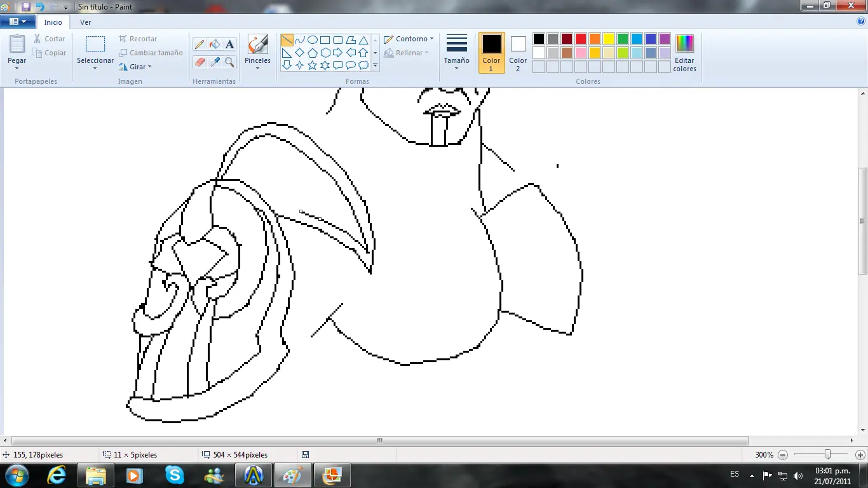
Task: Click the zoom in plus button
Action: (860, 455)
